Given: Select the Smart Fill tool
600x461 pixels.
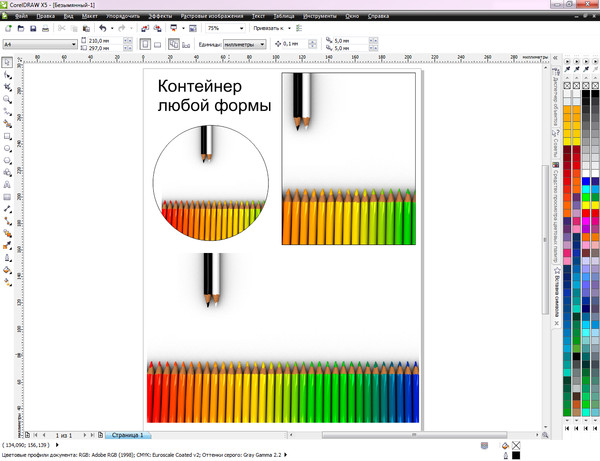Looking at the screenshot, I should click(7, 124).
